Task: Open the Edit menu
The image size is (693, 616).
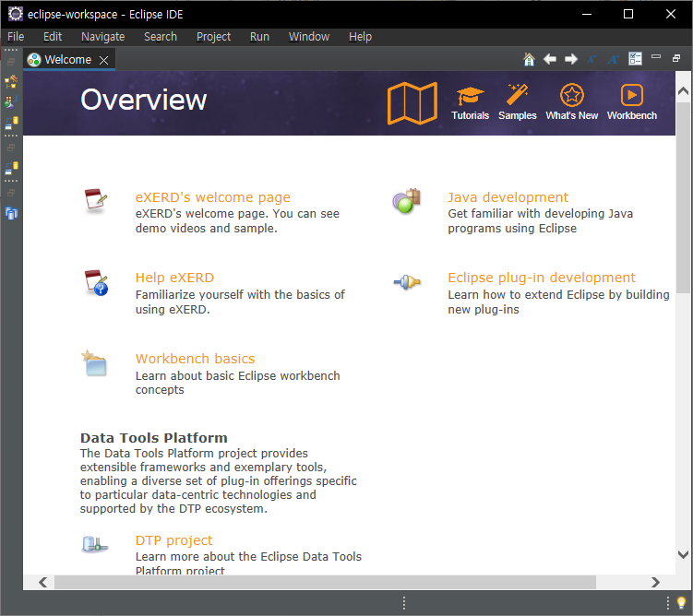Action: coord(53,37)
